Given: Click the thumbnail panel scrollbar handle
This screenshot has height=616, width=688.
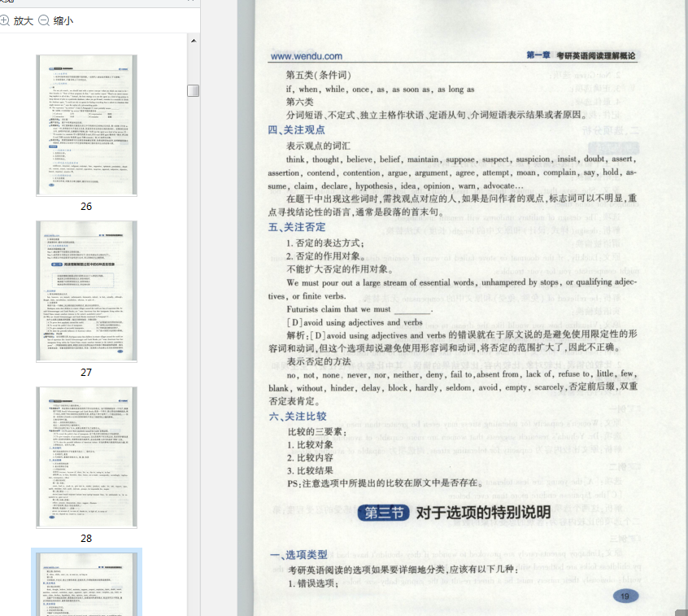Looking at the screenshot, I should [x=193, y=90].
